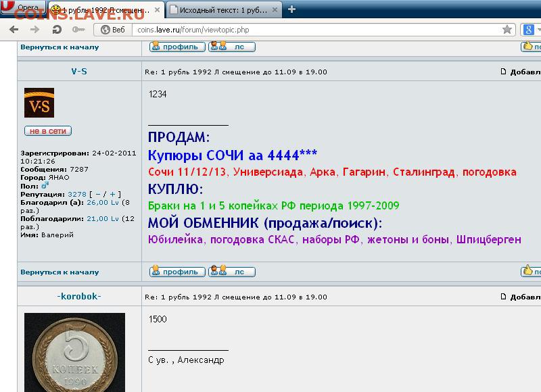This screenshot has height=392, width=541.
Task: Open the -korobok- username link
Action: point(78,297)
